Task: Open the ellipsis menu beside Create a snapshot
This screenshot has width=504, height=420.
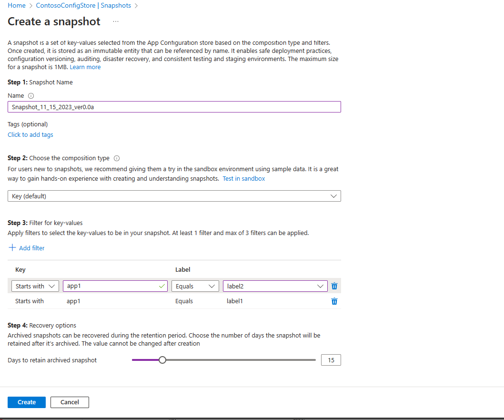Action: click(115, 21)
